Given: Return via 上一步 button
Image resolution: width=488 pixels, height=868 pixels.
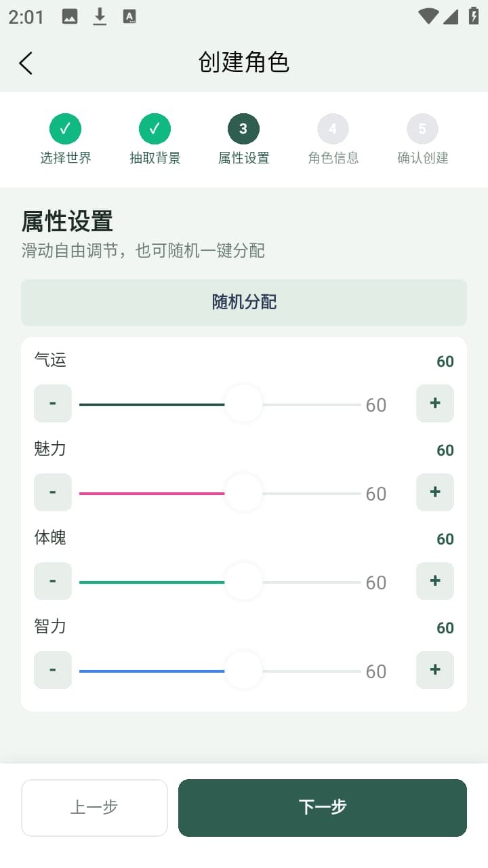Looking at the screenshot, I should tap(94, 808).
